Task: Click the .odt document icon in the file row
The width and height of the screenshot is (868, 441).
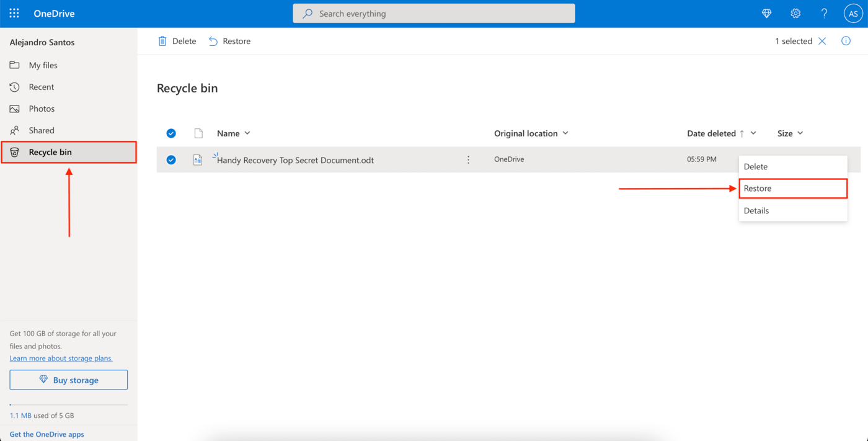Action: pyautogui.click(x=198, y=160)
